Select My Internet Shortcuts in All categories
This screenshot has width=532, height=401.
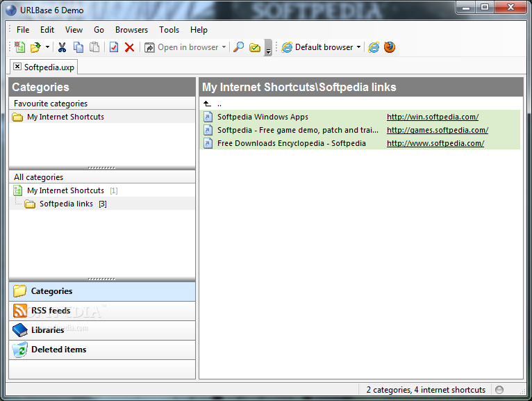point(102,190)
